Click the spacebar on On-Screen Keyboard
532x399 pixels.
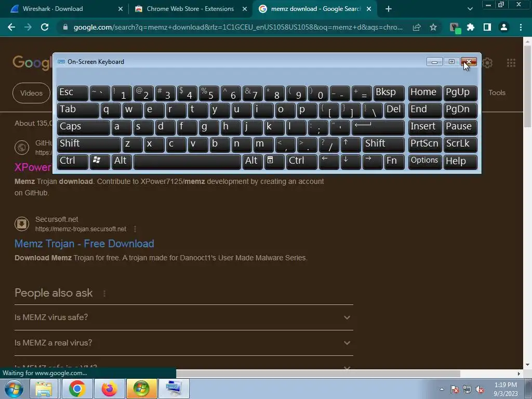(x=187, y=161)
